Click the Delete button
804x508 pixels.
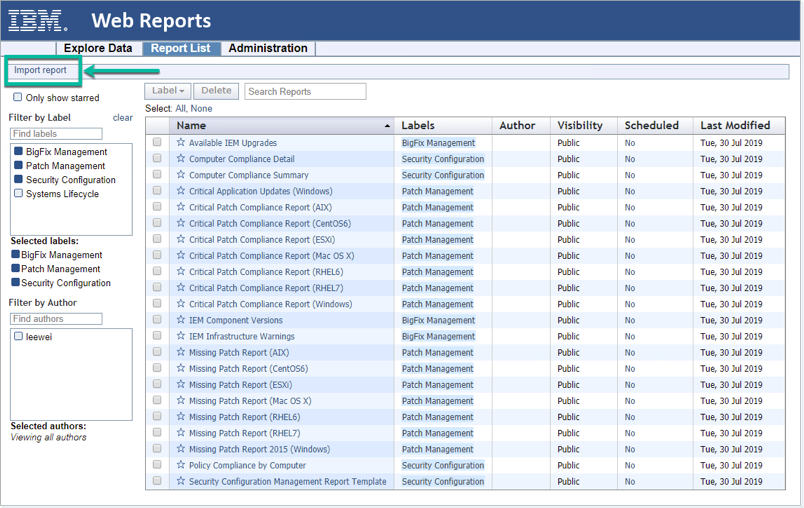click(216, 91)
